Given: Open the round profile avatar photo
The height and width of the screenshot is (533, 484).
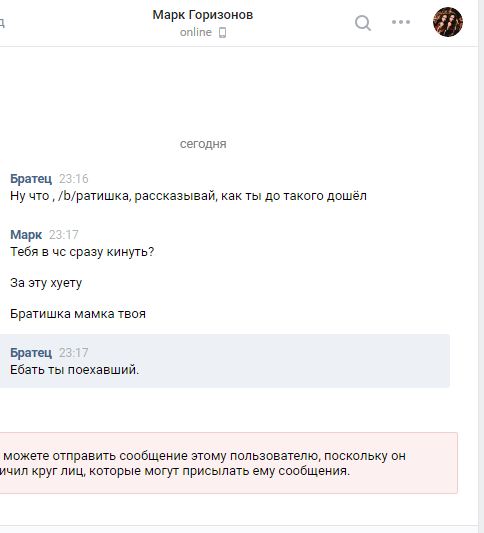Looking at the screenshot, I should click(448, 22).
